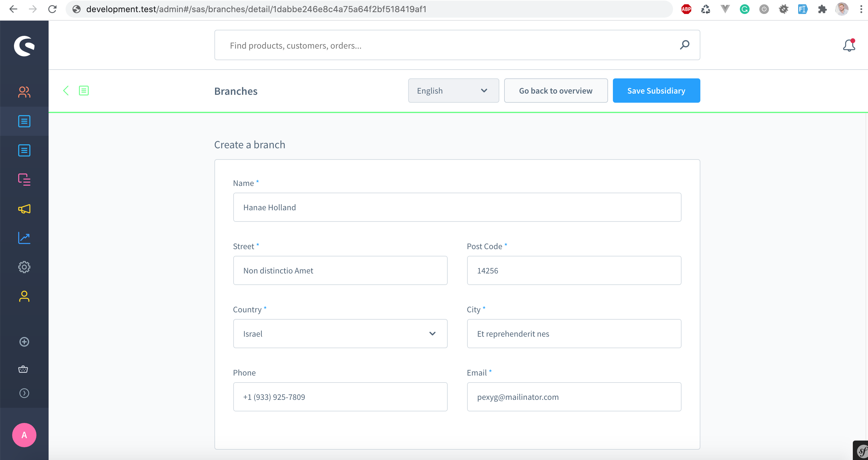This screenshot has width=868, height=460.
Task: Click the search magnifier icon
Action: 684,45
